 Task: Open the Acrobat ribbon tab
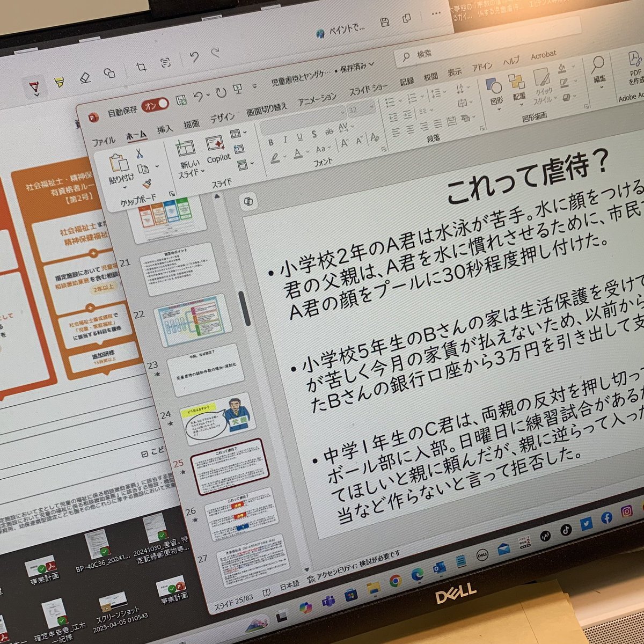tap(543, 55)
